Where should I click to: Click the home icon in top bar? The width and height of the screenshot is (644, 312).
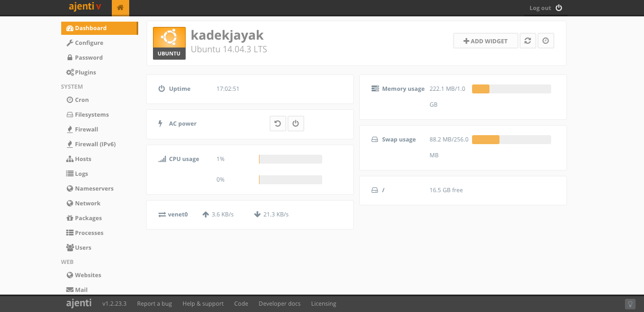(x=120, y=8)
